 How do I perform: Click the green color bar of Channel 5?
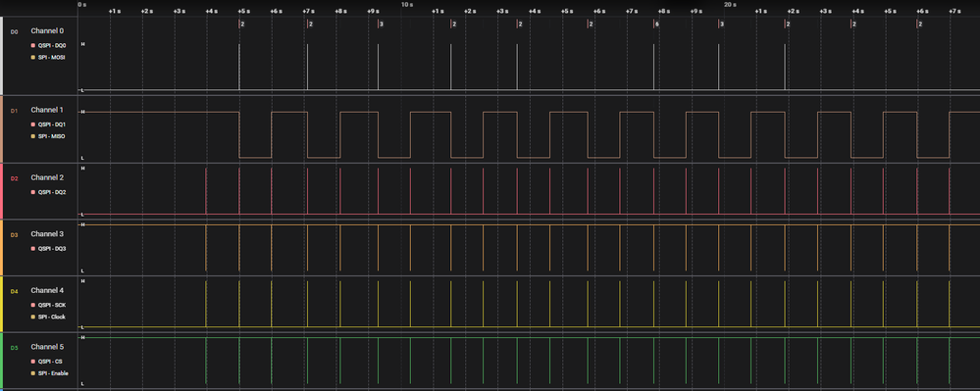tap(1, 361)
